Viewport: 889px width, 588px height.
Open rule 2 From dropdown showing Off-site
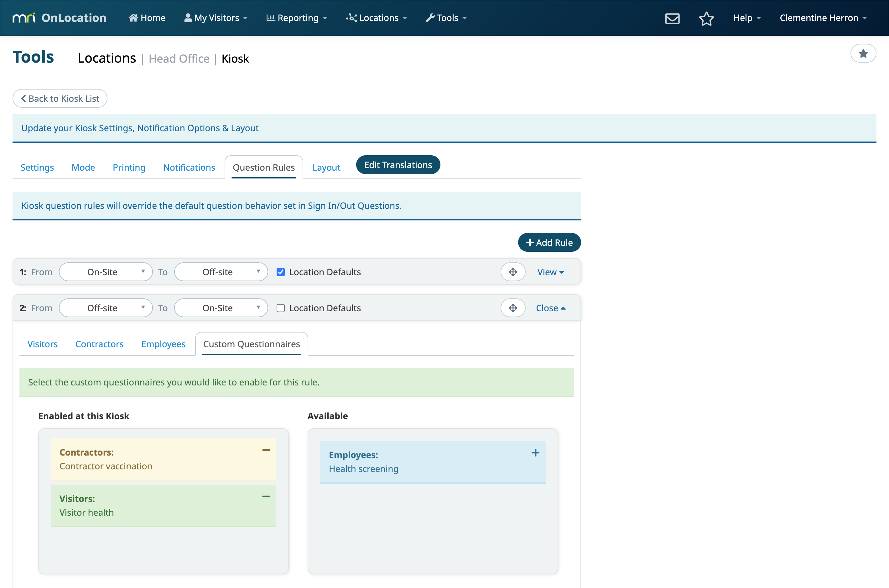tap(106, 308)
